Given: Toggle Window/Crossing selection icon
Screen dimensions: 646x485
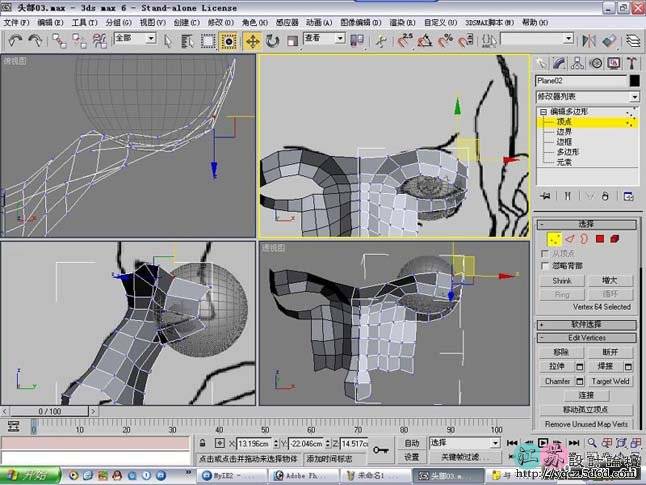Looking at the screenshot, I should (x=228, y=41).
